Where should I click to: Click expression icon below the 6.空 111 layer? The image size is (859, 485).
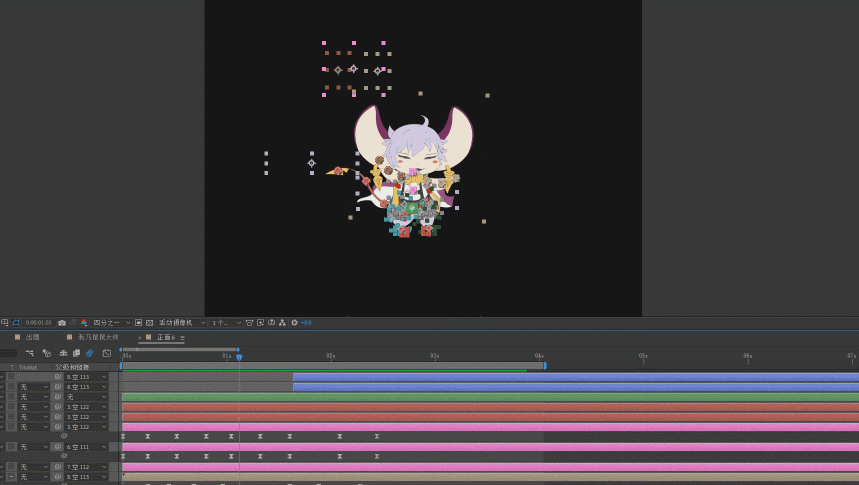coord(64,456)
